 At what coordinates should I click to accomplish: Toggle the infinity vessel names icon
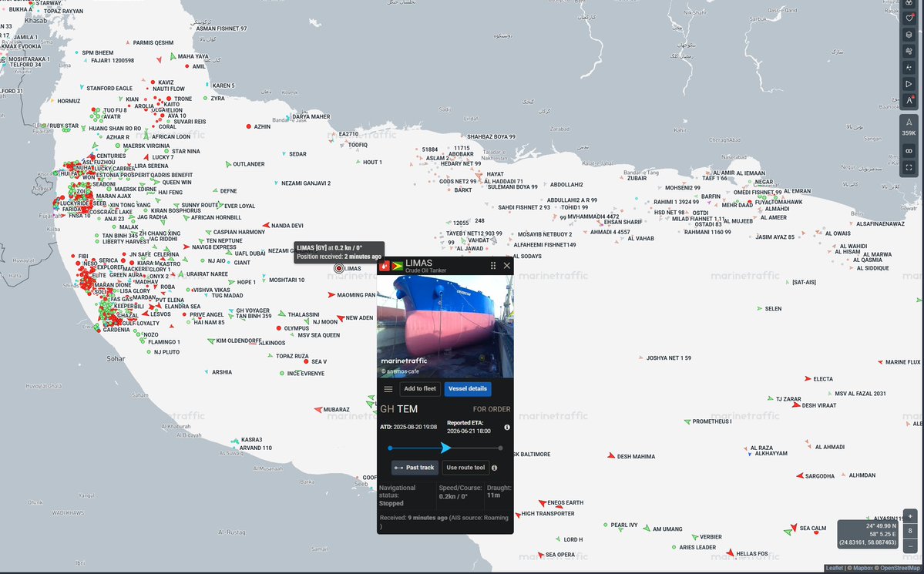(x=909, y=151)
